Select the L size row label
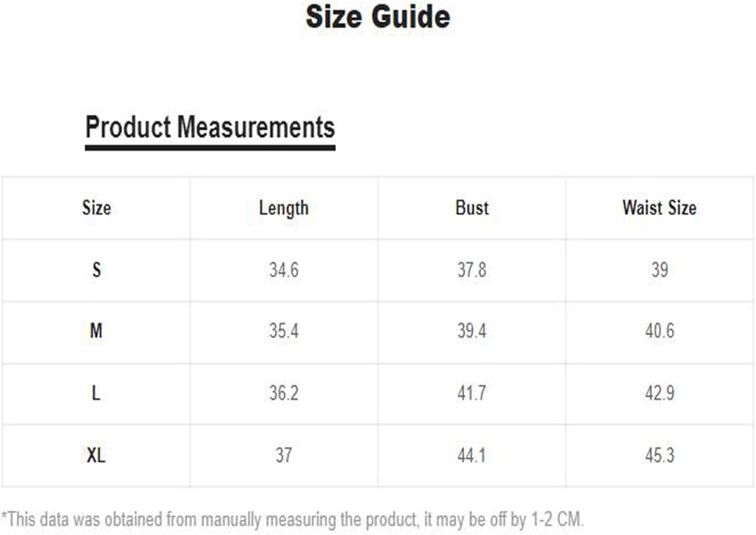Viewport: 756px width, 535px height. 96,394
